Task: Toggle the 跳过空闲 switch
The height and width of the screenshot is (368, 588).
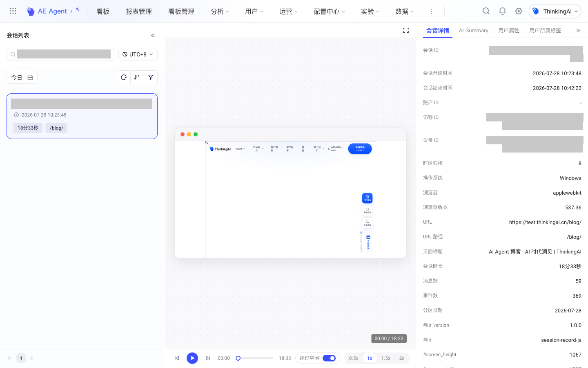Action: coord(329,358)
